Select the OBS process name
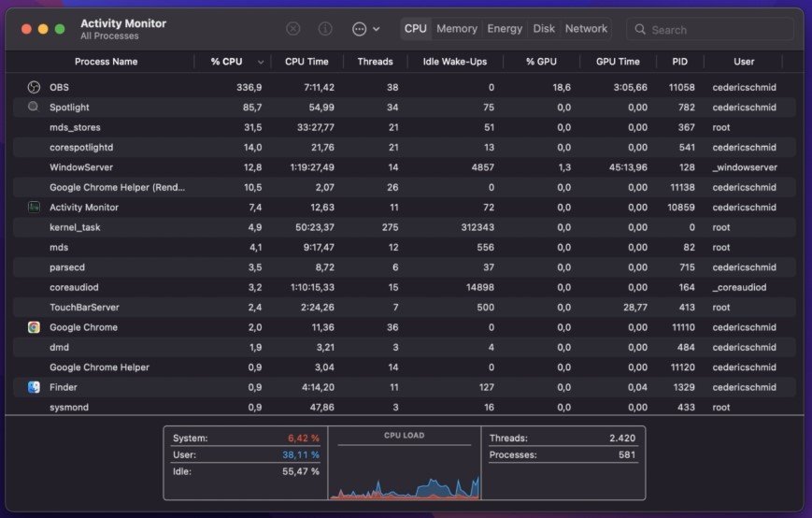Viewport: 812px width, 518px height. [59, 87]
